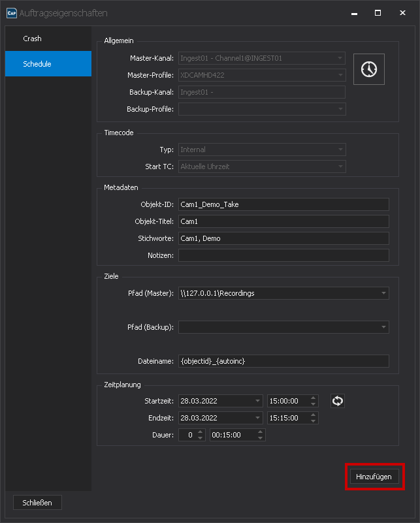Open the Start TC dropdown

[x=262, y=166]
